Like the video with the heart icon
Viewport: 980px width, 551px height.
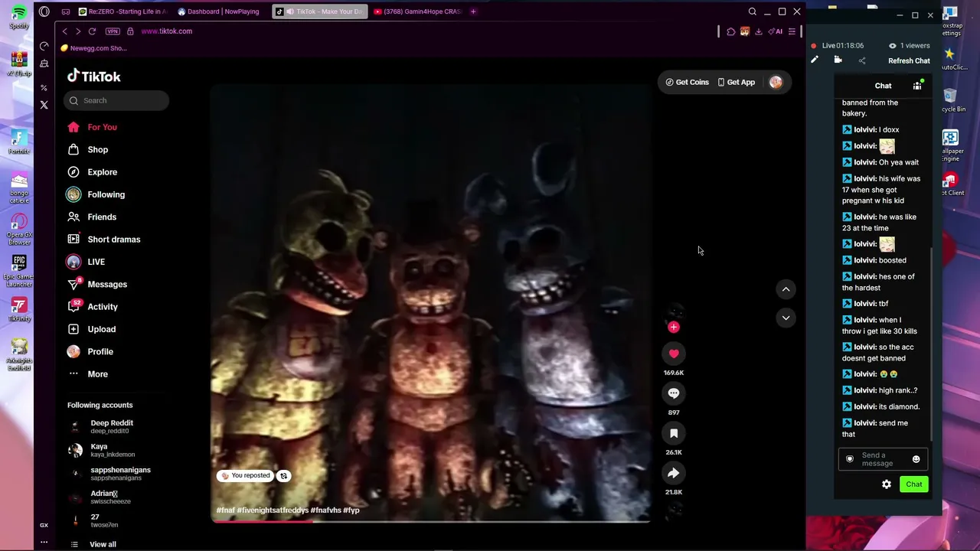click(x=674, y=354)
